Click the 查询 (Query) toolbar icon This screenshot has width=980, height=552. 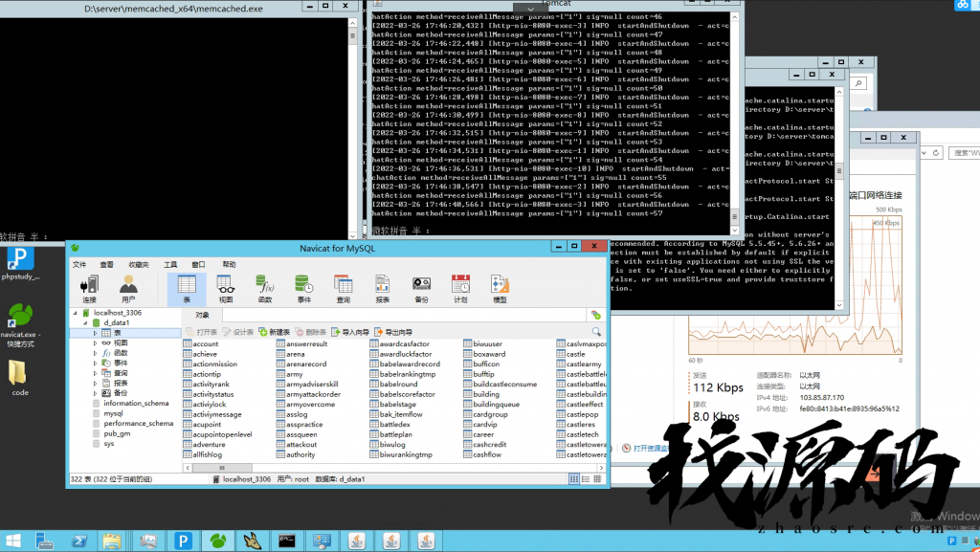pos(344,289)
